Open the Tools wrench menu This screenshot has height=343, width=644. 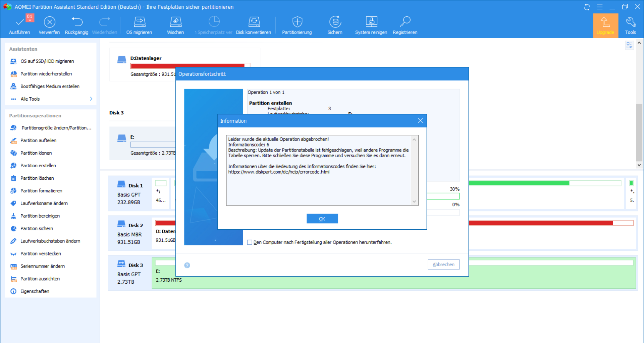[631, 25]
